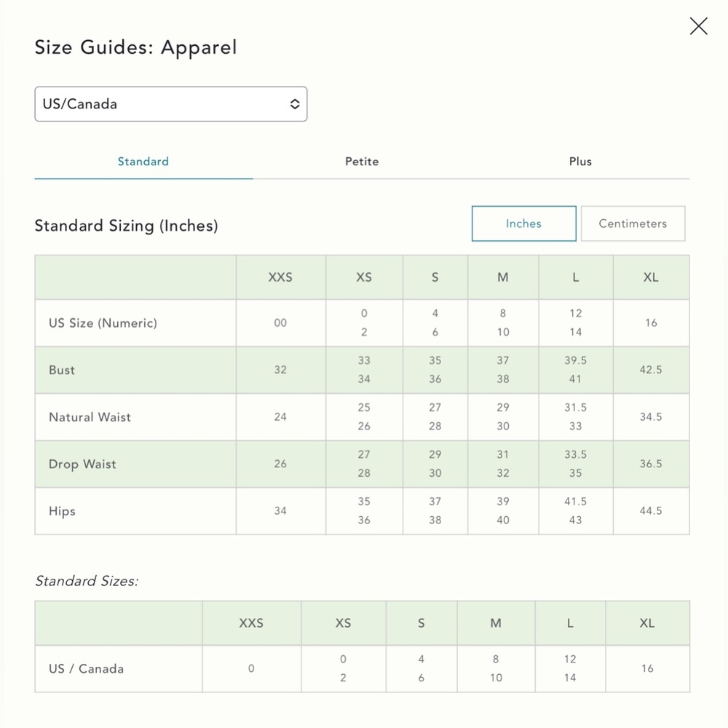Switch to the Standard sizing tab
The width and height of the screenshot is (728, 728).
(x=143, y=162)
